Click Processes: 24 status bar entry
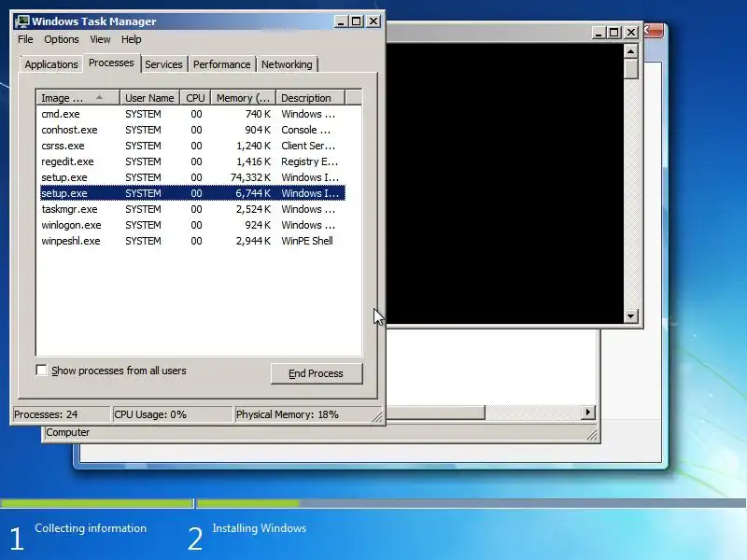This screenshot has height=560, width=747. [x=61, y=414]
